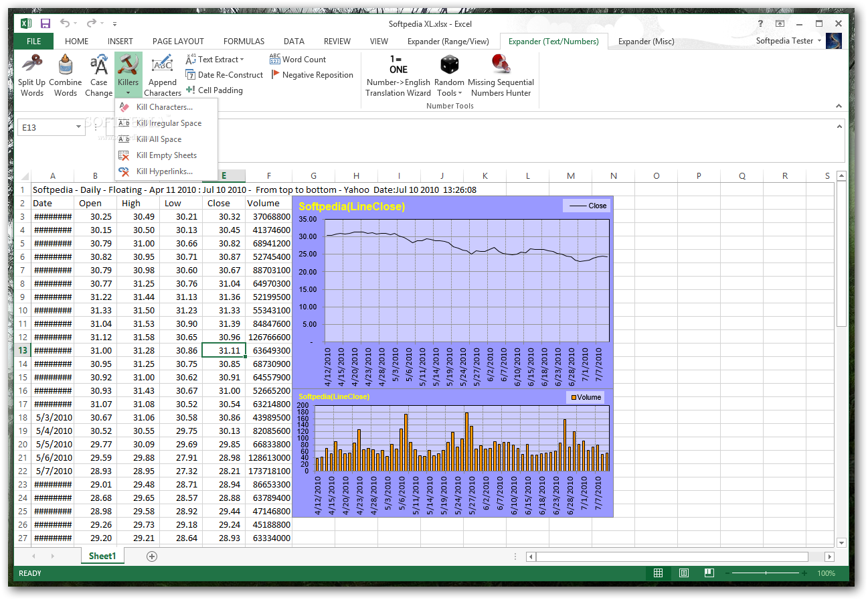
Task: Click the Name Box showing E13
Action: [46, 127]
